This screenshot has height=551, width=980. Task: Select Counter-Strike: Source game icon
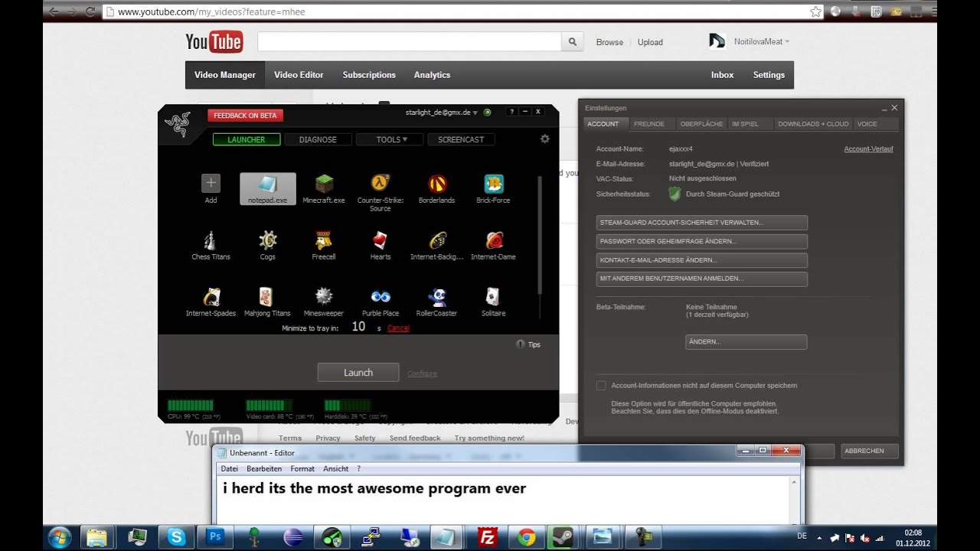(380, 192)
